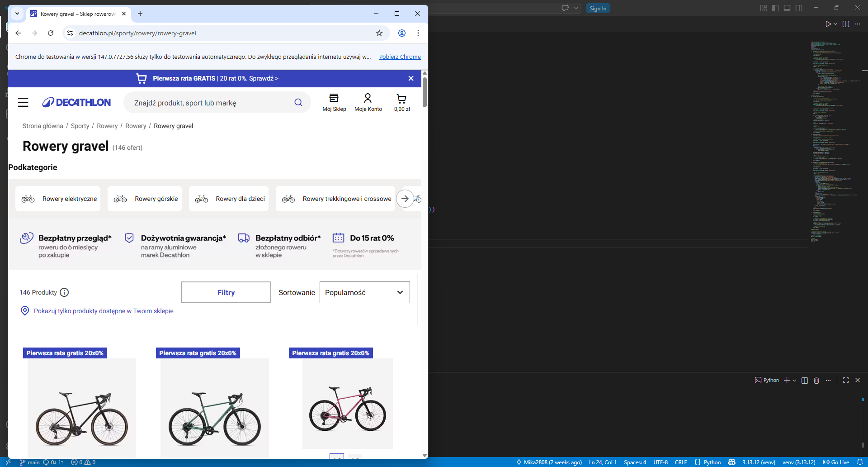Open the Popularność sorting dropdown
This screenshot has width=868, height=467.
364,292
